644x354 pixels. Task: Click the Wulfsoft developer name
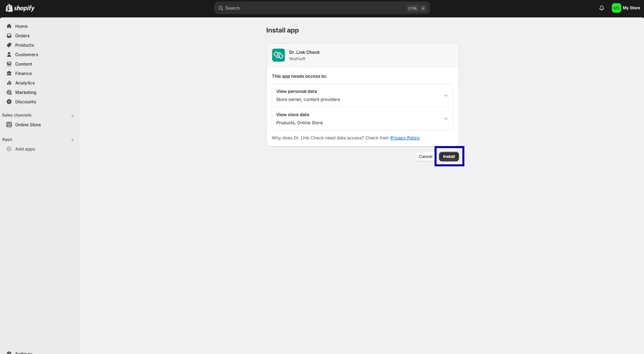(298, 59)
